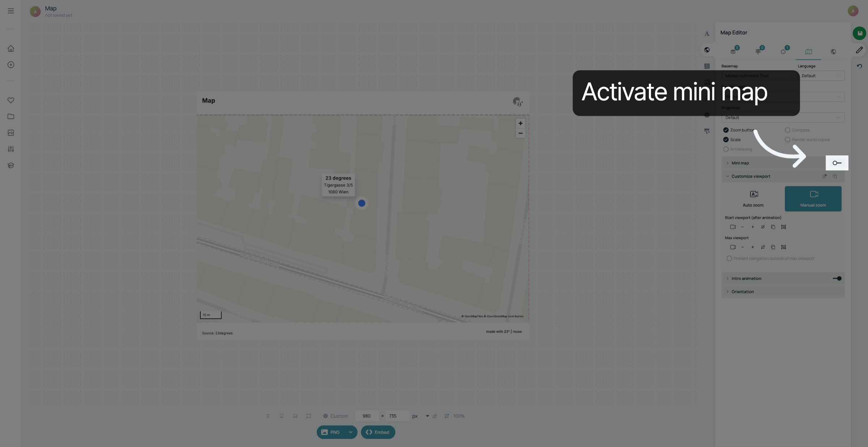The width and height of the screenshot is (868, 447).
Task: Select Manual zoom mode
Action: pyautogui.click(x=813, y=199)
